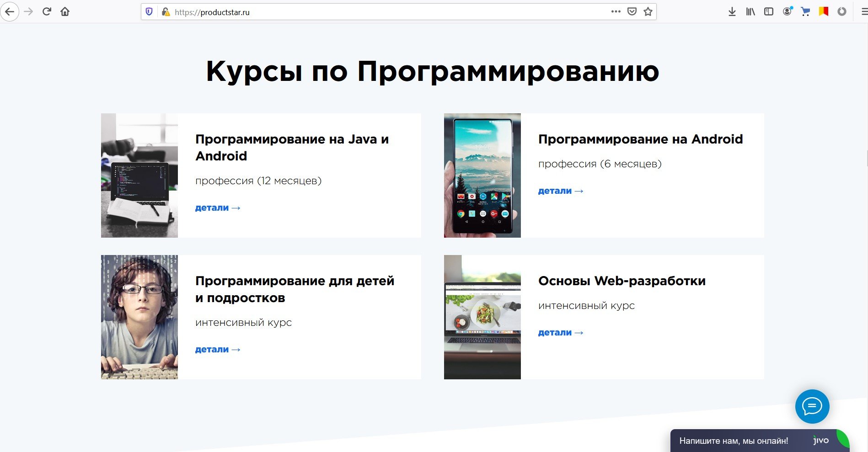Open the blue Jivo chat bubble
The width and height of the screenshot is (868, 452).
pos(812,406)
